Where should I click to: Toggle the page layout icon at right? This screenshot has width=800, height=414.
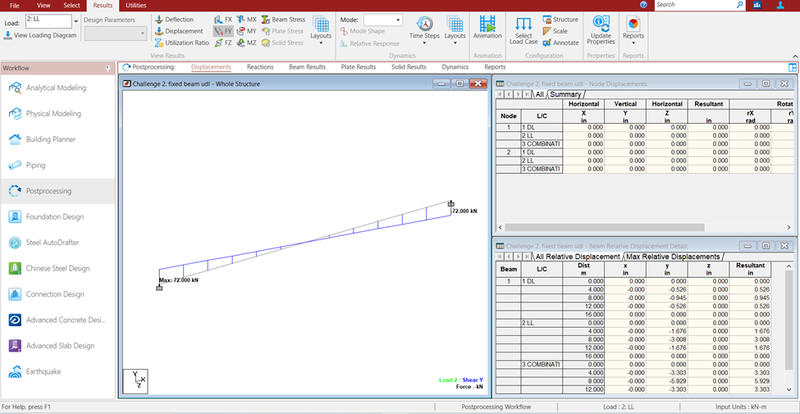coord(792,67)
